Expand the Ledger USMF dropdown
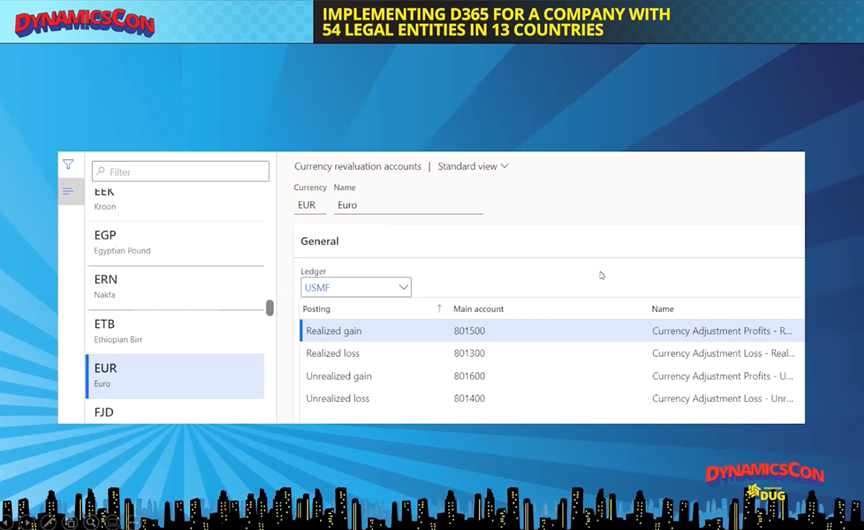Screen dimensions: 864x530 [403, 288]
